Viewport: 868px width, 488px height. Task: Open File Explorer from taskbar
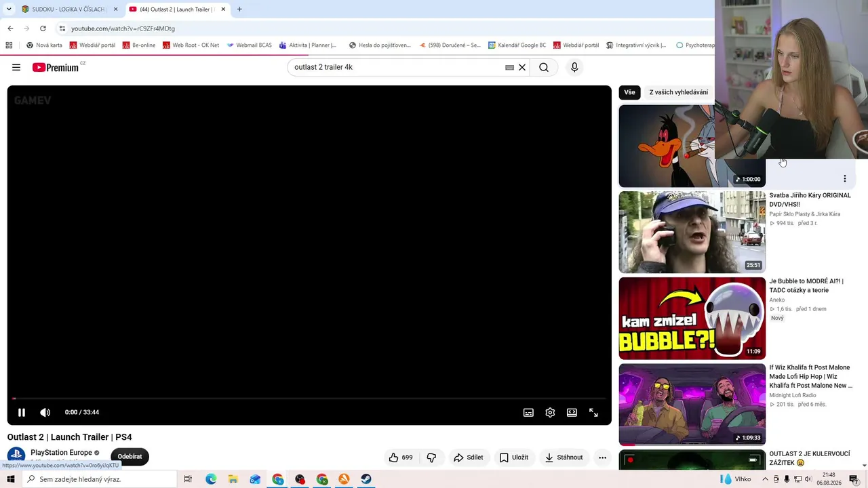[233, 479]
